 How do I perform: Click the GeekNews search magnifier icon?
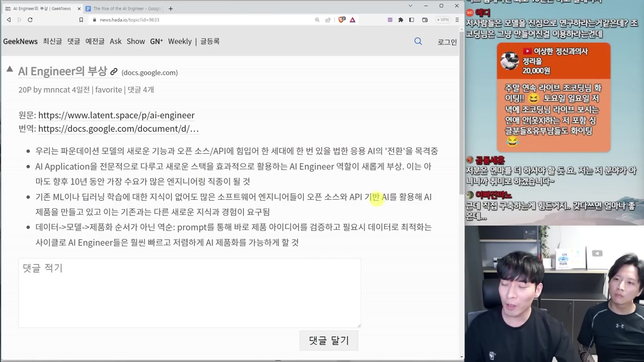[x=418, y=42]
